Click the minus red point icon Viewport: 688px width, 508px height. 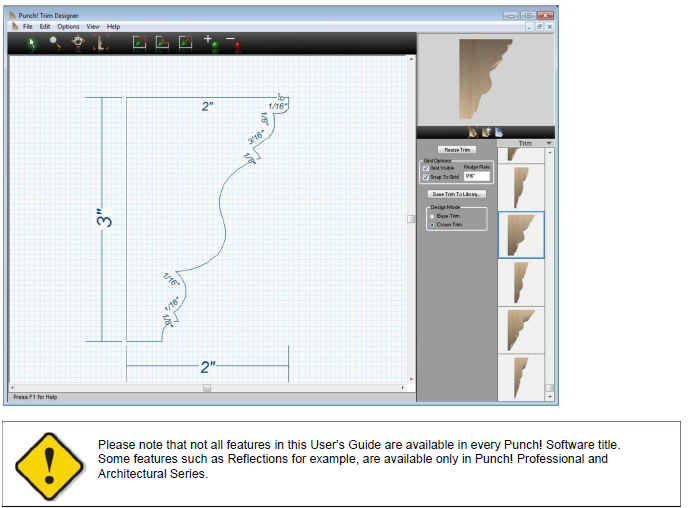point(233,43)
